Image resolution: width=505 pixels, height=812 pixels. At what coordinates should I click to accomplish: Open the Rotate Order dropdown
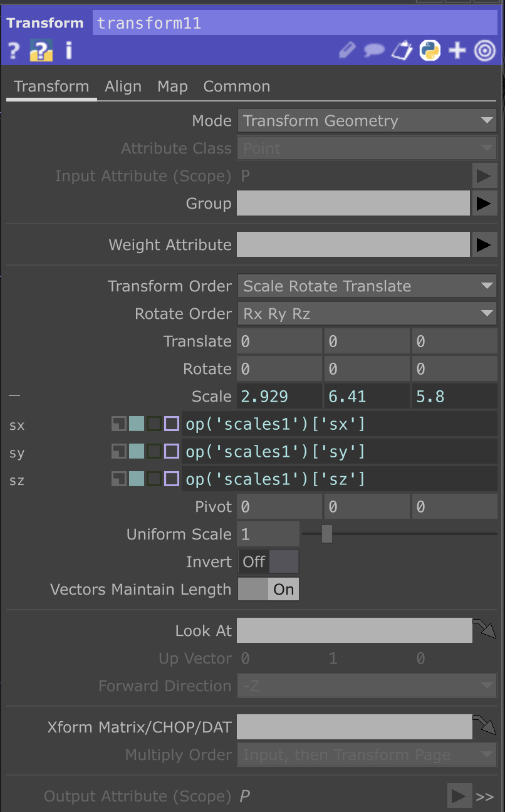367,313
